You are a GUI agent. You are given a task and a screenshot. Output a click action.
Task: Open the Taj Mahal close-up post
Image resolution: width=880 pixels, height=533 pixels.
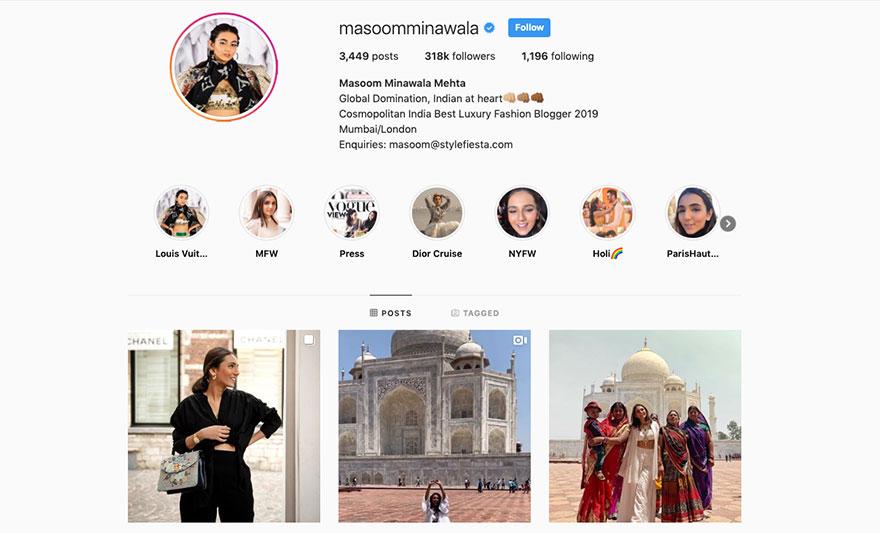tap(434, 426)
